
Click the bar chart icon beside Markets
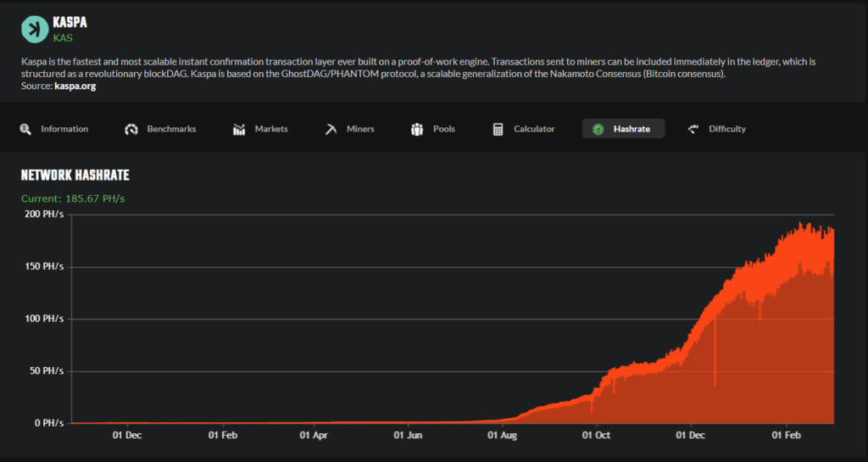(239, 129)
